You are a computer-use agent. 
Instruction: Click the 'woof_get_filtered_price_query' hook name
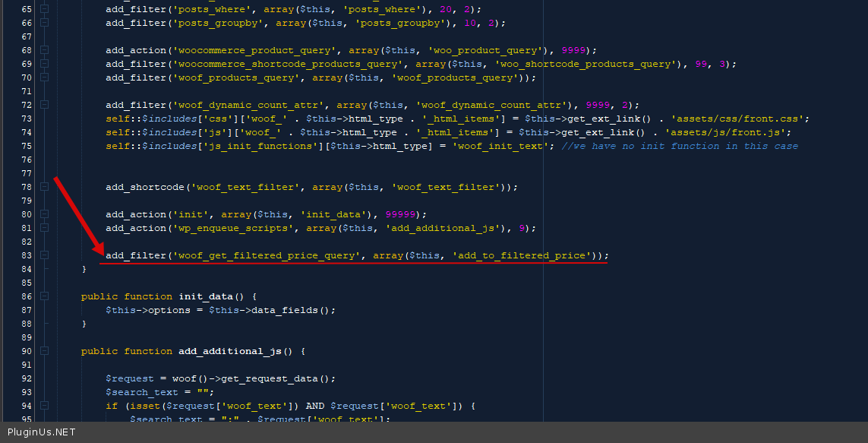266,255
